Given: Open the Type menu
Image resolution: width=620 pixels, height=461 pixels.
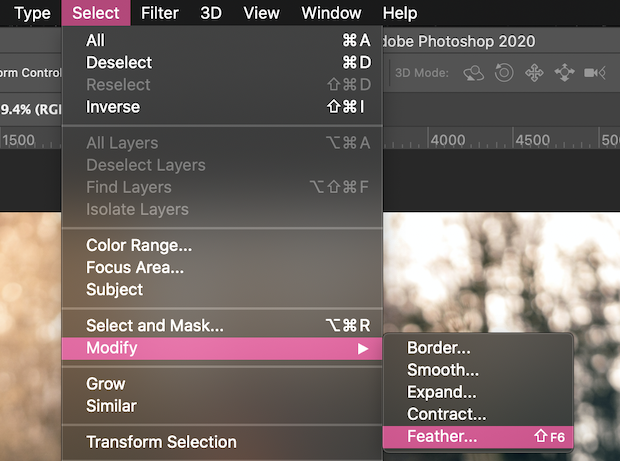Looking at the screenshot, I should [x=32, y=13].
